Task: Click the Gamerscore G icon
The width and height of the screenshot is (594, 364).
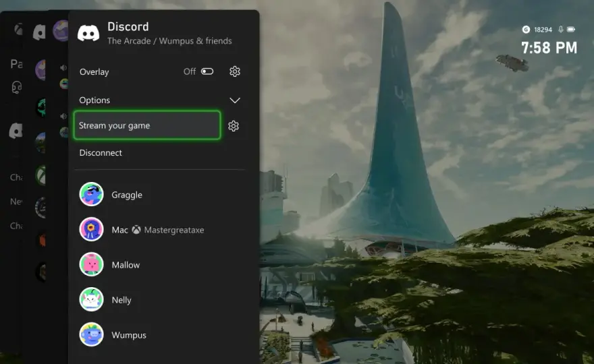Action: [x=526, y=30]
